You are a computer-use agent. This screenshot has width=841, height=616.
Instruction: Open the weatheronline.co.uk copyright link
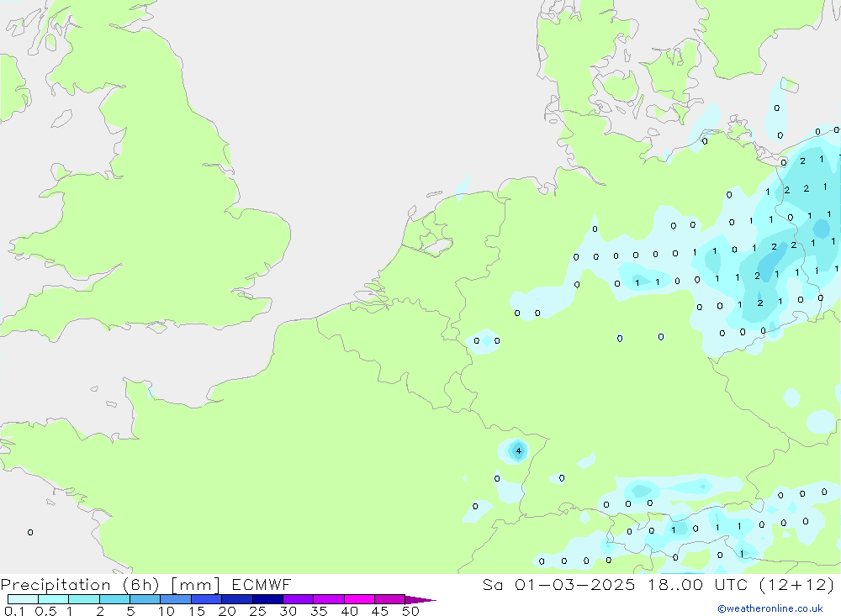[x=770, y=608]
